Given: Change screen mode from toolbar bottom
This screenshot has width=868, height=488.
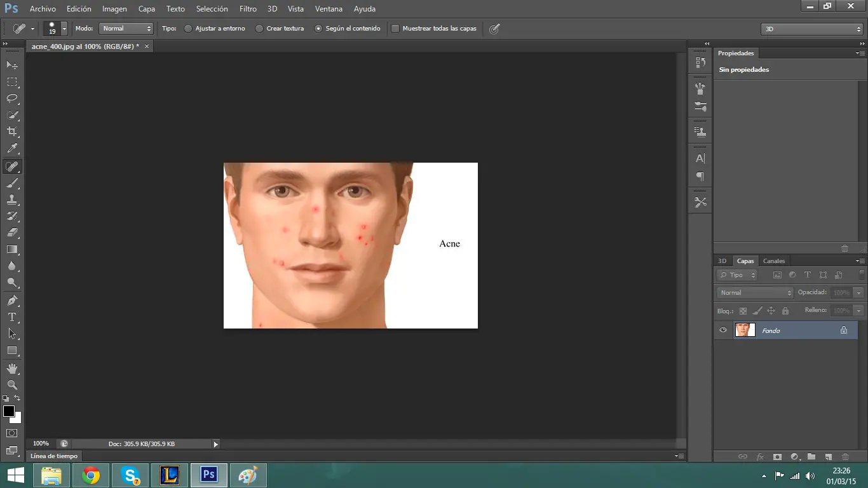Looking at the screenshot, I should [x=12, y=451].
